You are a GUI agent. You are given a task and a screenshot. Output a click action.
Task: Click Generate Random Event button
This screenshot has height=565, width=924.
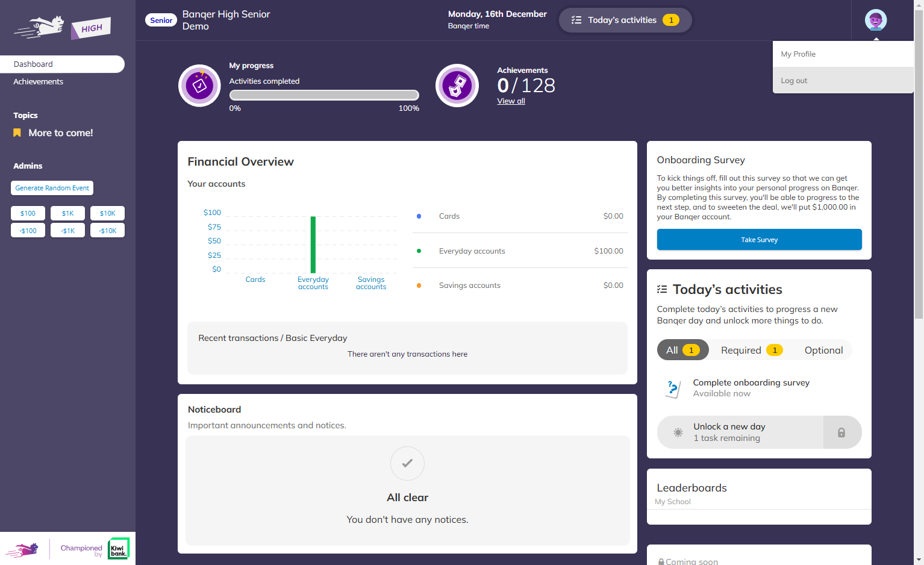52,188
